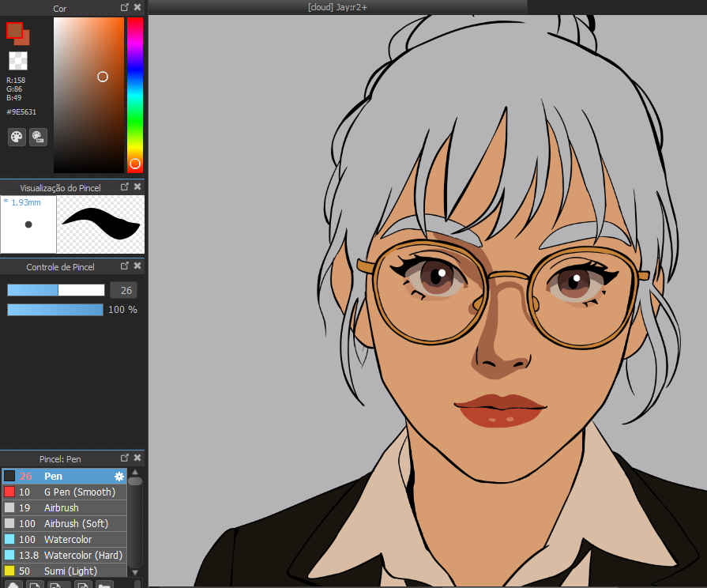Image resolution: width=707 pixels, height=588 pixels.
Task: Click the brush list scrollbar thumb
Action: [x=135, y=481]
